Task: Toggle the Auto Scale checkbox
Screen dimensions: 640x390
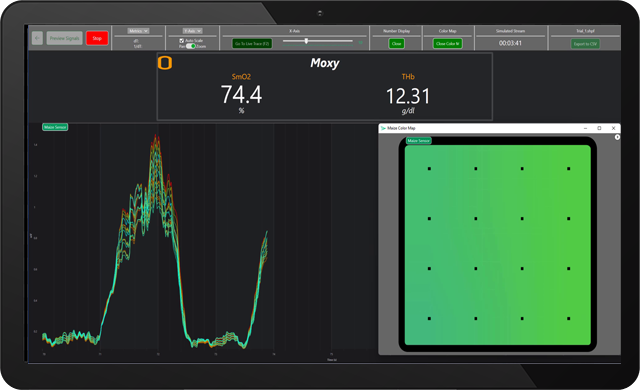Action: pos(182,41)
